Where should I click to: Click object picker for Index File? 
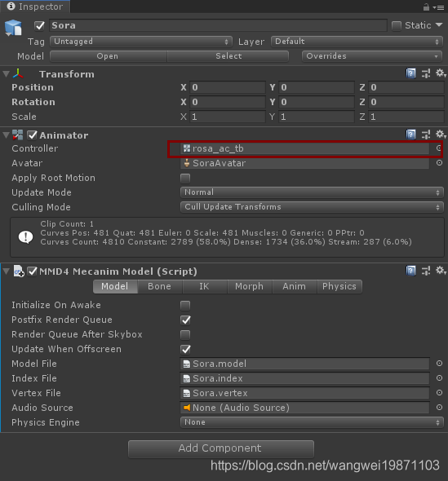point(439,378)
